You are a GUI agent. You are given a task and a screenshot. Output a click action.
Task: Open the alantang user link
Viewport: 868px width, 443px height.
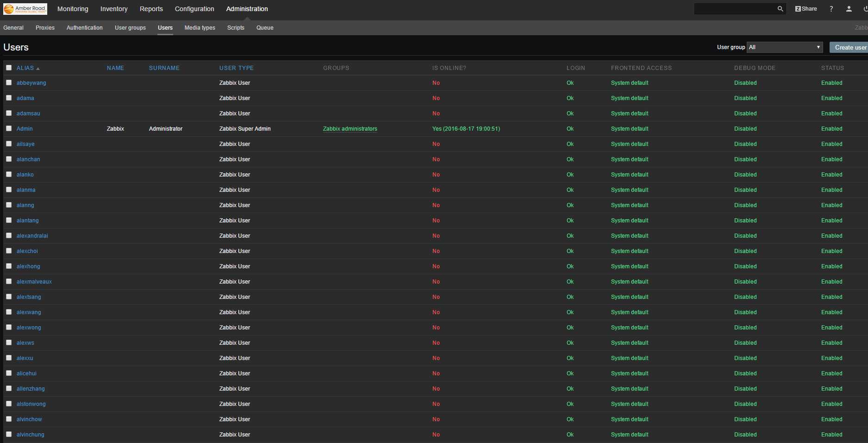pos(28,221)
